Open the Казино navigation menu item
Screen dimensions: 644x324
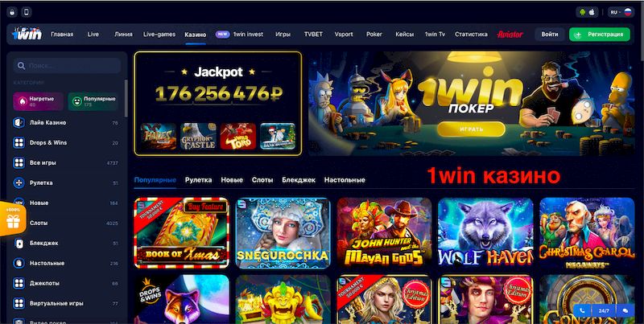195,35
